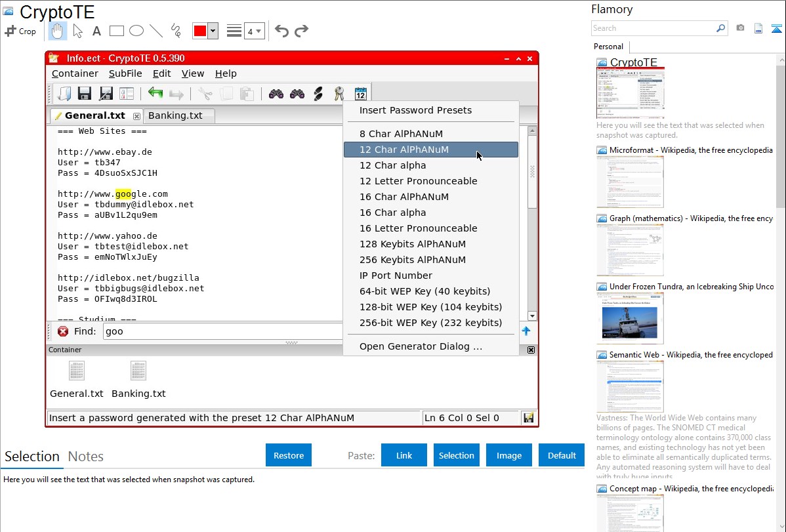Screen dimensions: 786x532
Task: Select the Crop tool
Action: tap(20, 31)
